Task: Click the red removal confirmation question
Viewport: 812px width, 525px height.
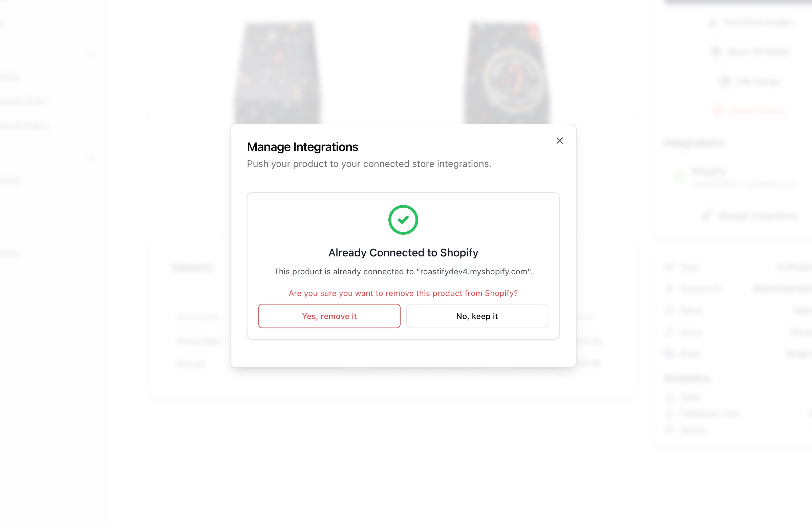Action: tap(403, 293)
